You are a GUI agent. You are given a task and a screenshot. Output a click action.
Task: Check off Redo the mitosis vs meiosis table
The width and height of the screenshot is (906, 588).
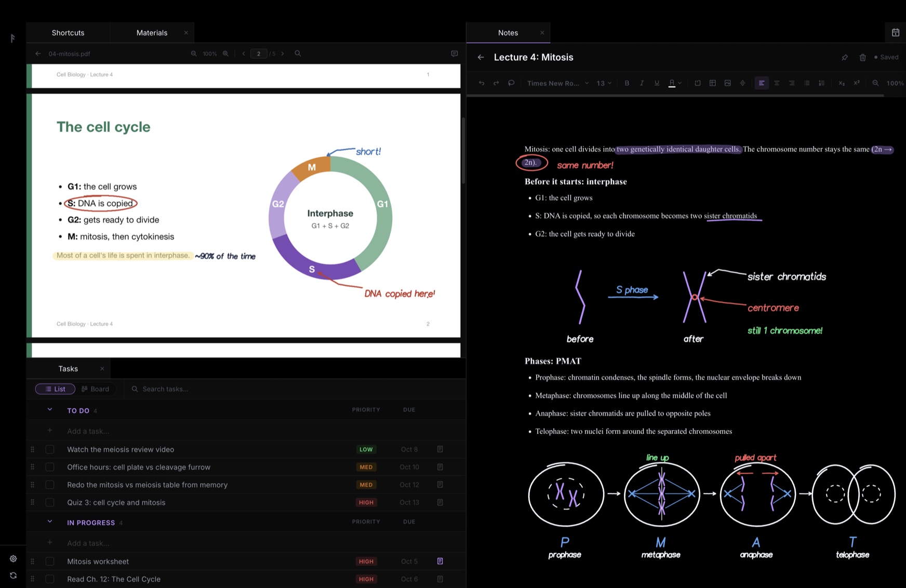(x=50, y=485)
